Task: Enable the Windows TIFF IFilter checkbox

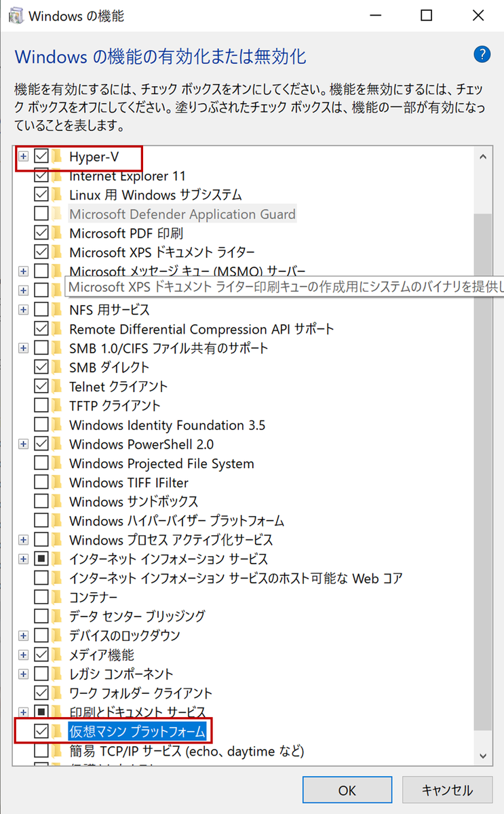Action: tap(41, 483)
